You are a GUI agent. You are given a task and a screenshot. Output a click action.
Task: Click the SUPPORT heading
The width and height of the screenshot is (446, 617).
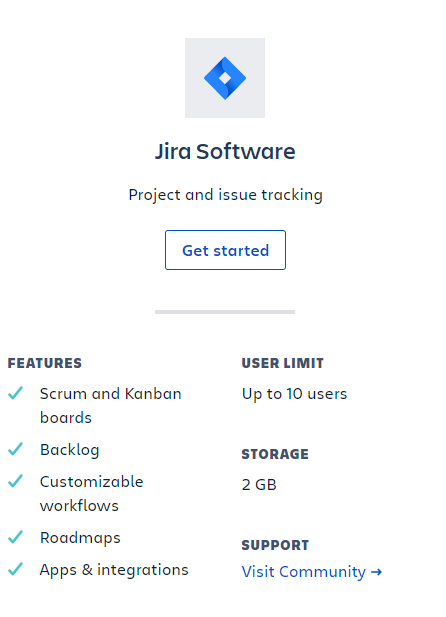coord(275,545)
